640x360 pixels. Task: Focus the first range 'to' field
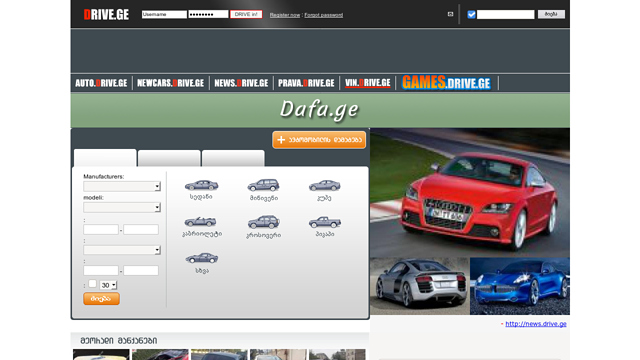pyautogui.click(x=141, y=229)
